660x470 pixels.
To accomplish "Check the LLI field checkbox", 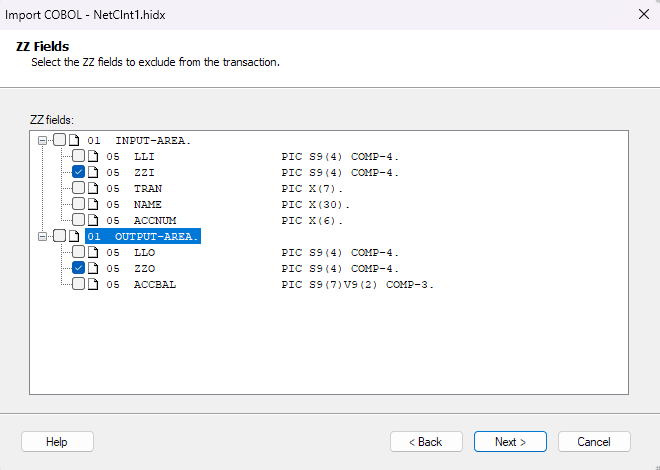I will [78, 156].
